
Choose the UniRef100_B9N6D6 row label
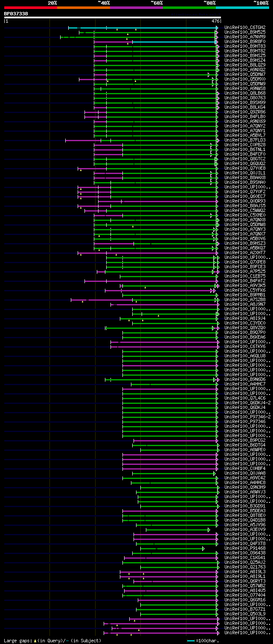click(x=245, y=379)
